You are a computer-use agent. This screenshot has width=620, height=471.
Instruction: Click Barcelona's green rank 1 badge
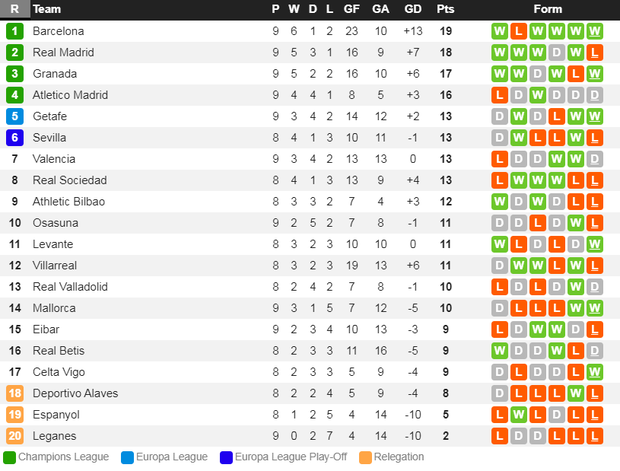(x=15, y=31)
